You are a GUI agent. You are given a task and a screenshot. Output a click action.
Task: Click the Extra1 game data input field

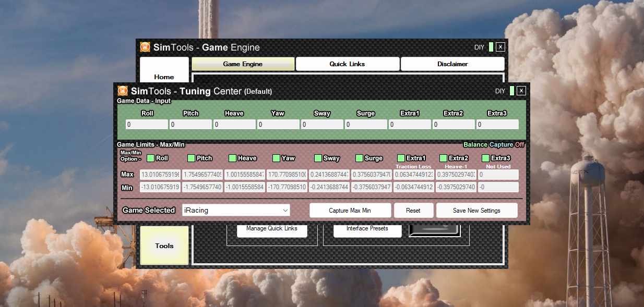[410, 125]
